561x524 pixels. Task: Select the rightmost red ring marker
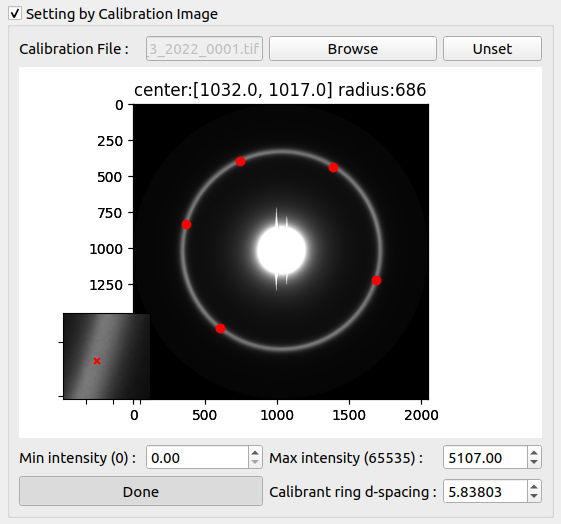[x=376, y=280]
